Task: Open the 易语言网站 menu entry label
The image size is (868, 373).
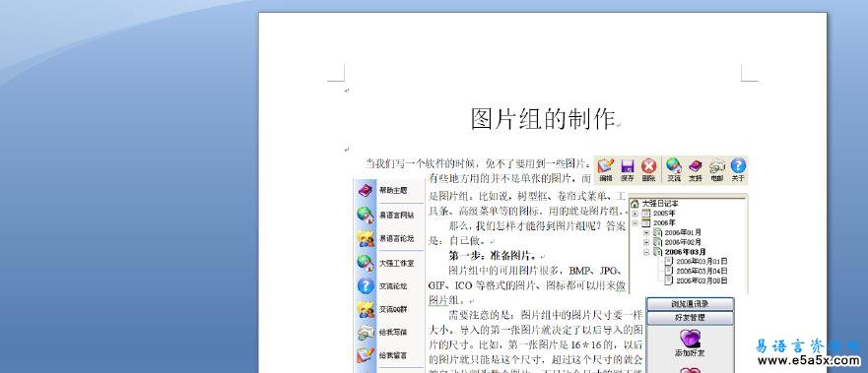Action: point(396,215)
